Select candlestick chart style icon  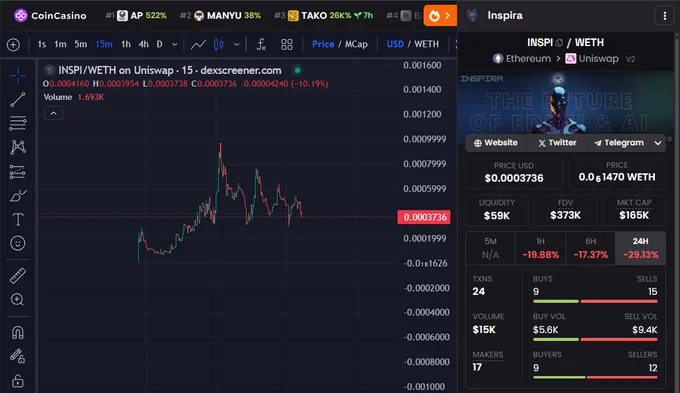(219, 44)
